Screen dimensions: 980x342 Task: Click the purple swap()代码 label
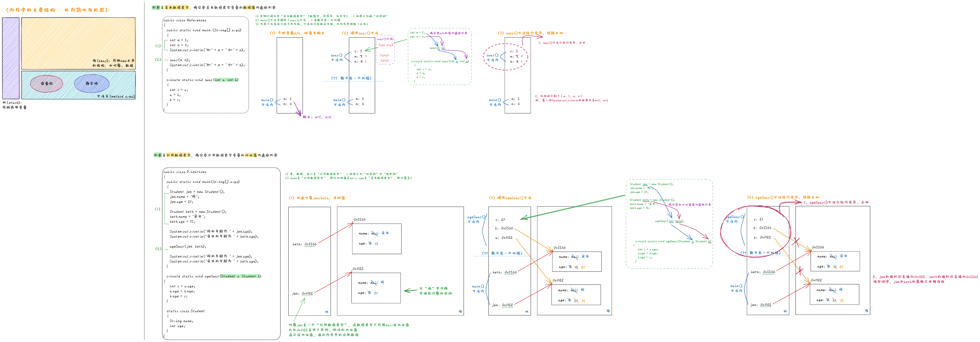point(385,39)
